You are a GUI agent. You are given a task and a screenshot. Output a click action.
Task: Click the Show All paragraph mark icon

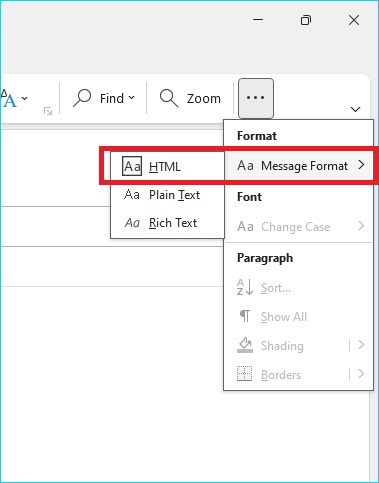point(245,316)
